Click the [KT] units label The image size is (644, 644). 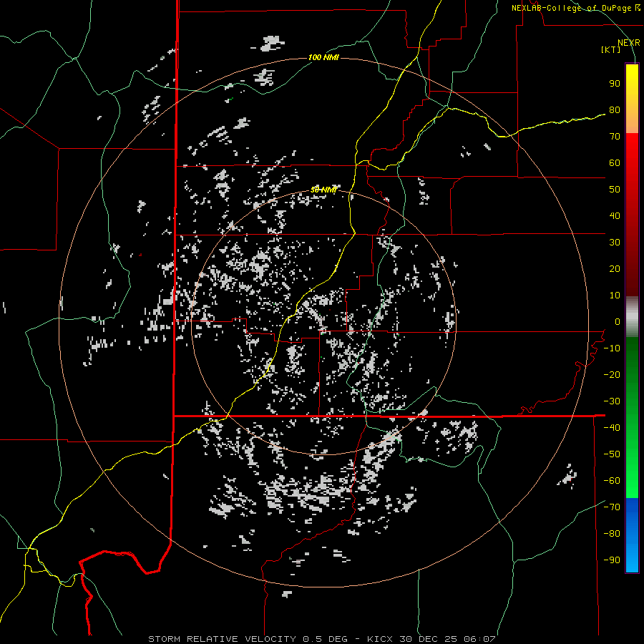[611, 49]
